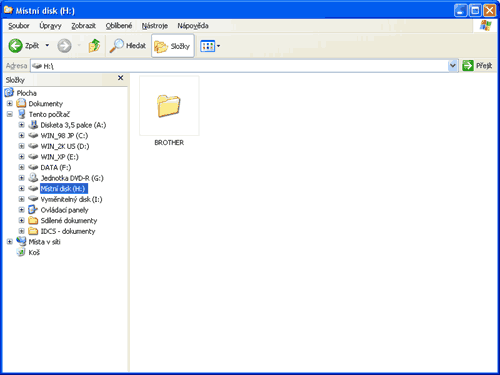This screenshot has width=500, height=375.
Task: Expand Disketa 3,5 palce (A:) node
Action: point(22,125)
